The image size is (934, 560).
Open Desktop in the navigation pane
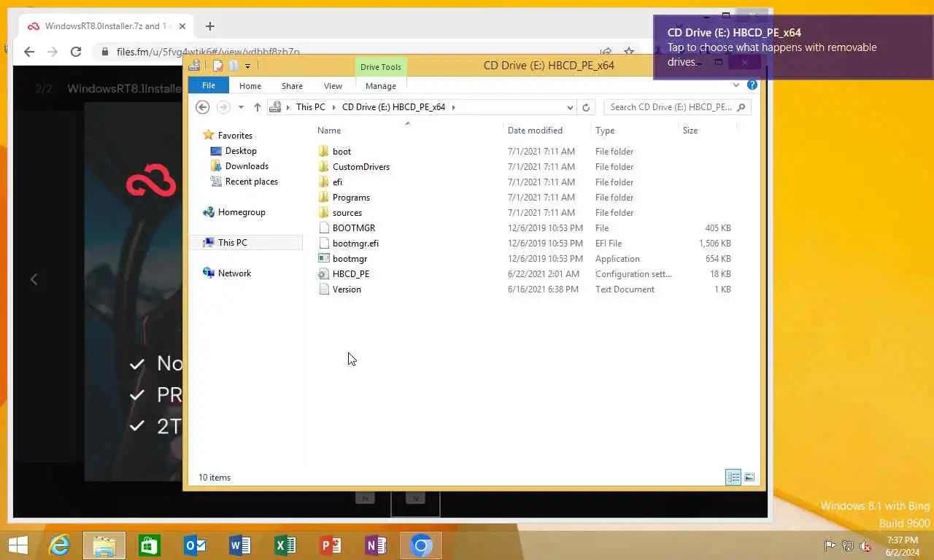point(241,151)
